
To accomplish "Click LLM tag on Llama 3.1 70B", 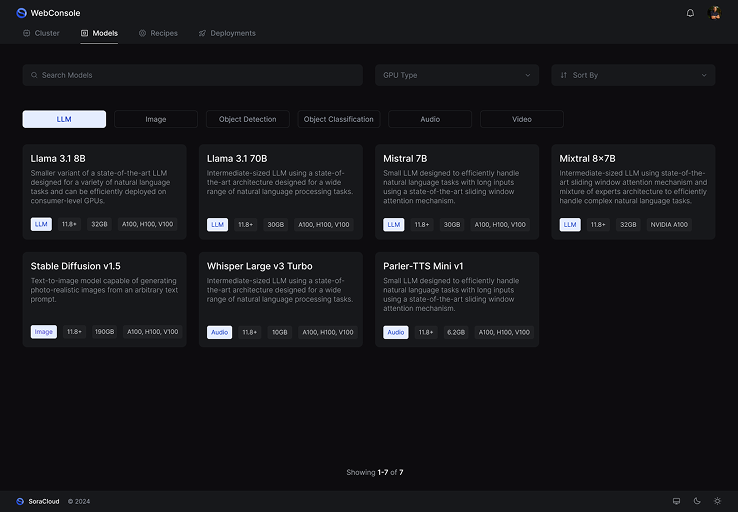I will (217, 224).
